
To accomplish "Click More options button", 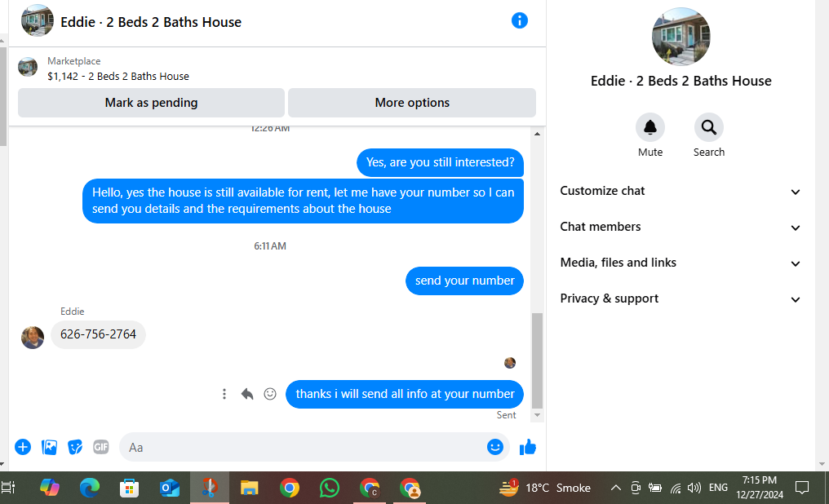I will pyautogui.click(x=412, y=103).
